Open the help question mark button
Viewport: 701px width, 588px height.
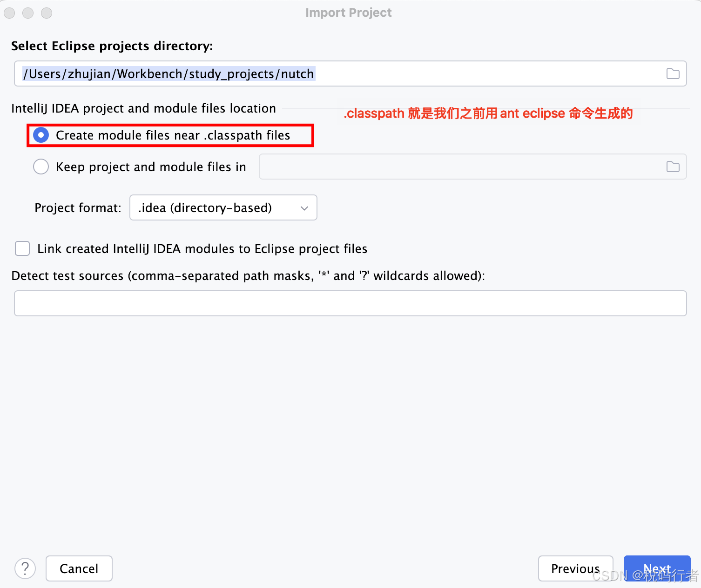pyautogui.click(x=25, y=568)
